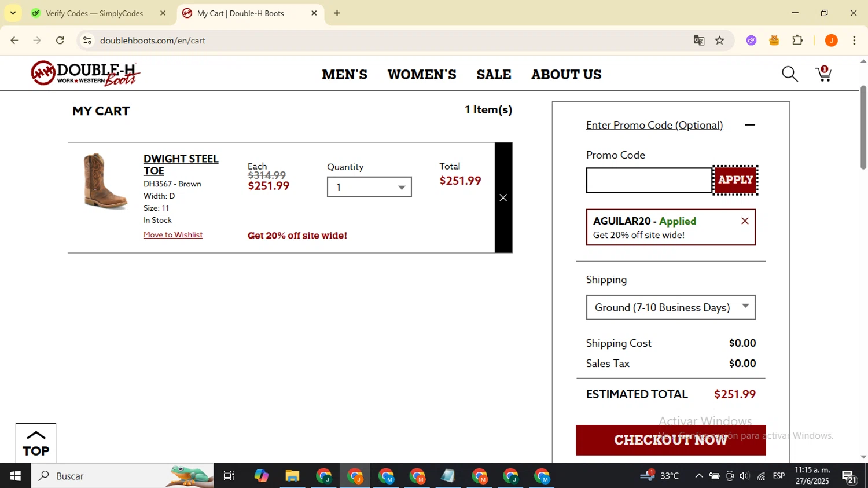868x488 pixels.
Task: Bookmark this page with star icon
Action: coord(720,41)
